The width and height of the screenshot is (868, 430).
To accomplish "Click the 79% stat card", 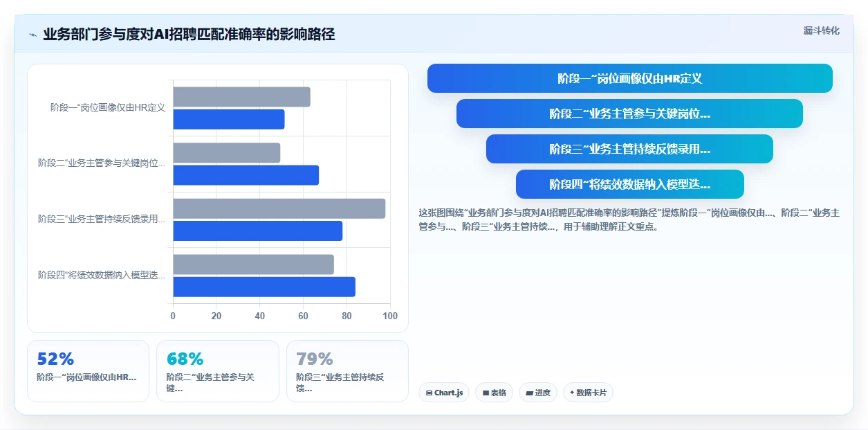I will point(347,371).
